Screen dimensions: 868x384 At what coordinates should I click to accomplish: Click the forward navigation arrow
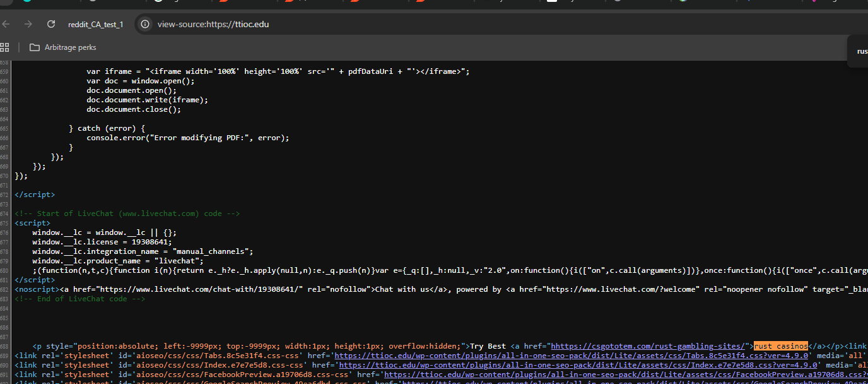(x=28, y=24)
